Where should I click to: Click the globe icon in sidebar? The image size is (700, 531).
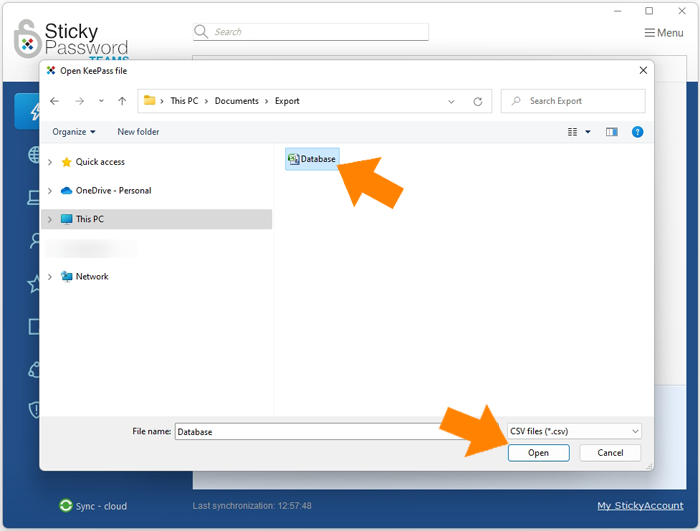[36, 155]
